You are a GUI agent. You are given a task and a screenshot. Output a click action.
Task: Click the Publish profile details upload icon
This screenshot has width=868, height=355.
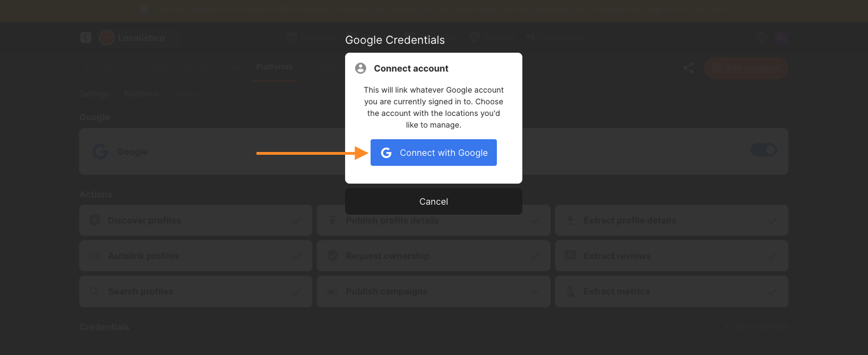tap(332, 220)
